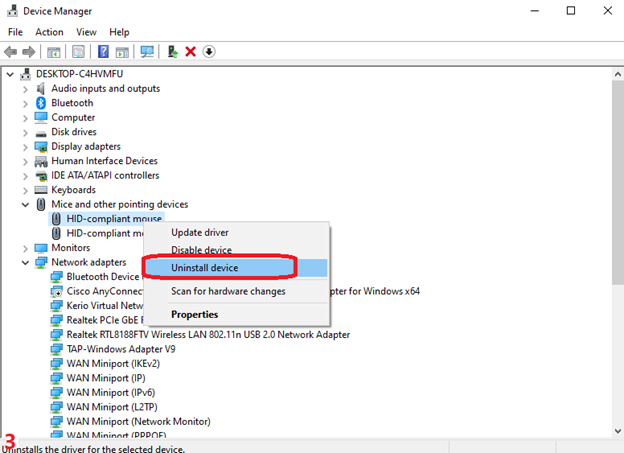624x453 pixels.
Task: Click the Computer monitor icon
Action: (41, 117)
